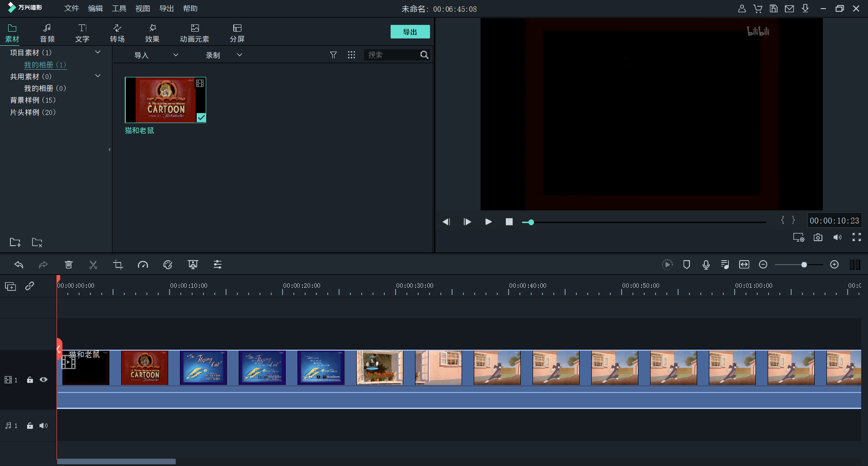Image resolution: width=868 pixels, height=466 pixels.
Task: Toggle visibility of video track 1
Action: pyautogui.click(x=43, y=380)
